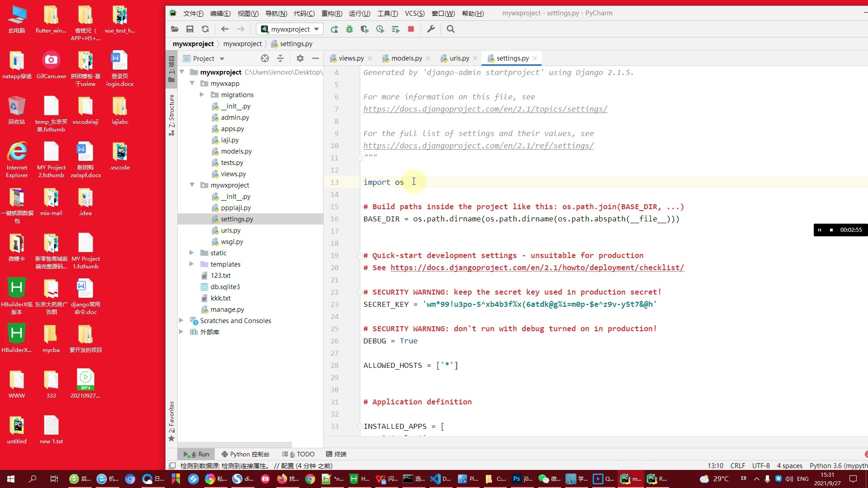This screenshot has width=868, height=488.
Task: Click the green Run (rerun) toolbar icon
Action: click(x=334, y=29)
